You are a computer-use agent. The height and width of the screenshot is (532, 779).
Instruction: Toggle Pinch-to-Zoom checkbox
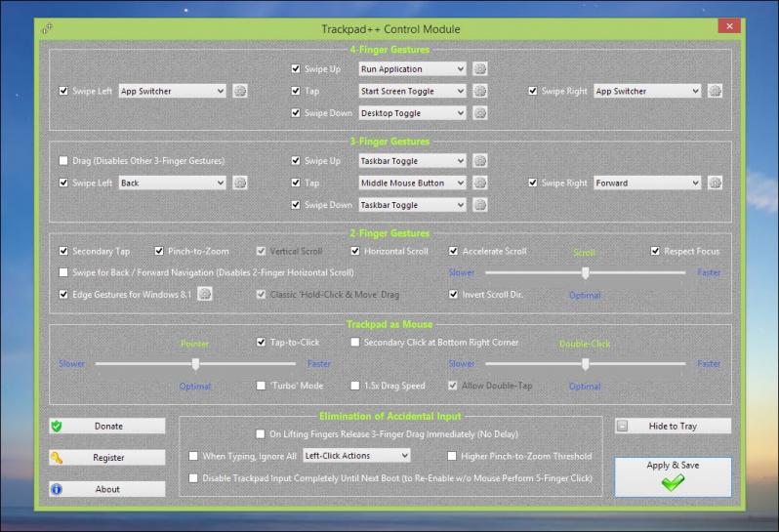coord(159,251)
